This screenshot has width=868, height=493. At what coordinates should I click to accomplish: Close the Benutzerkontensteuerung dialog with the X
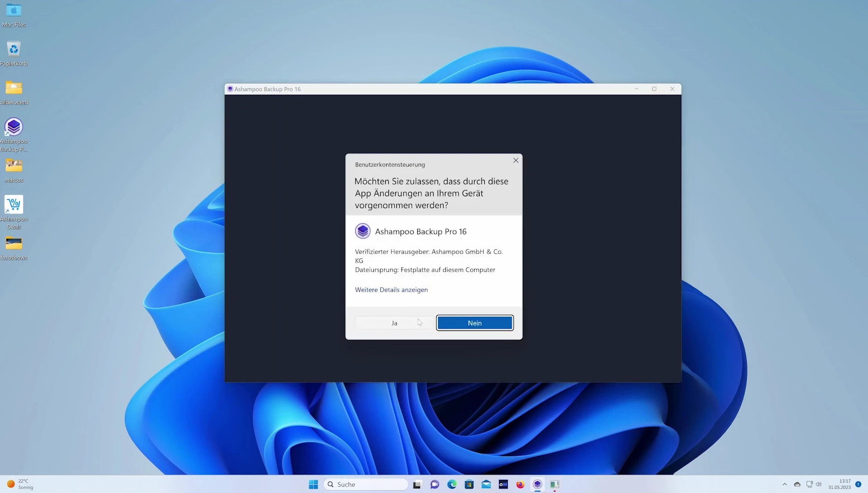[516, 161]
